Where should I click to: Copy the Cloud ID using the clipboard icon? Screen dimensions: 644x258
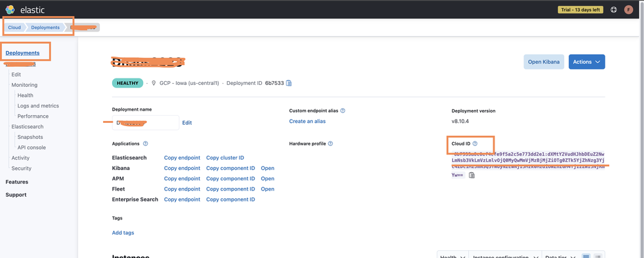pyautogui.click(x=472, y=175)
